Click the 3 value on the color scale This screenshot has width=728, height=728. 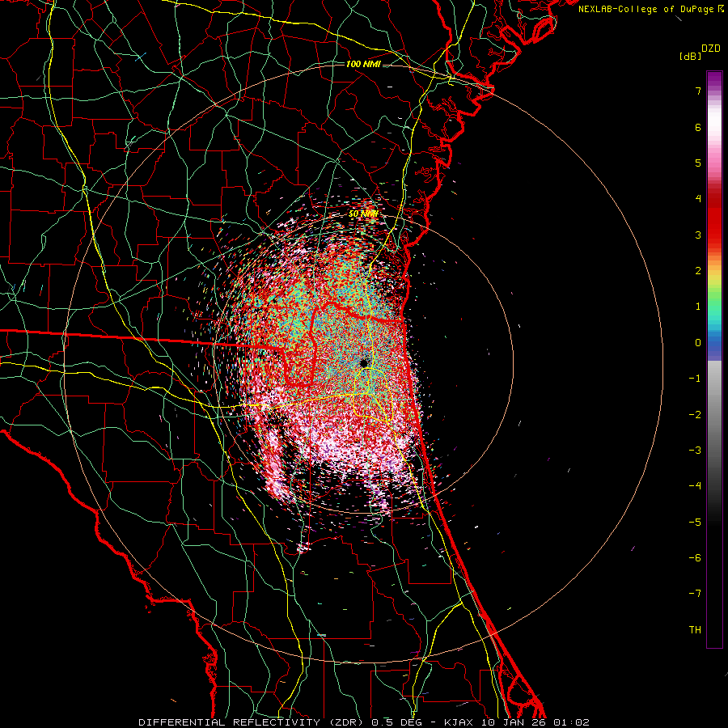pyautogui.click(x=698, y=235)
